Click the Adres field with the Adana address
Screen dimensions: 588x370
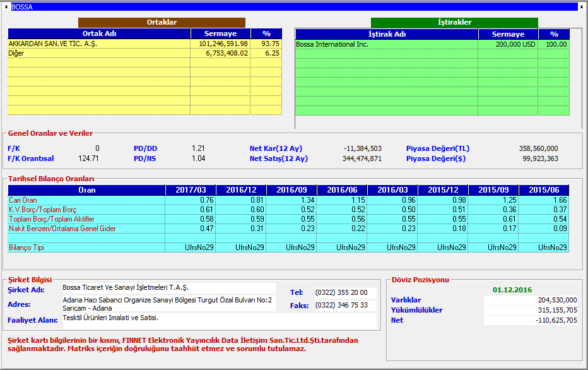[168, 304]
